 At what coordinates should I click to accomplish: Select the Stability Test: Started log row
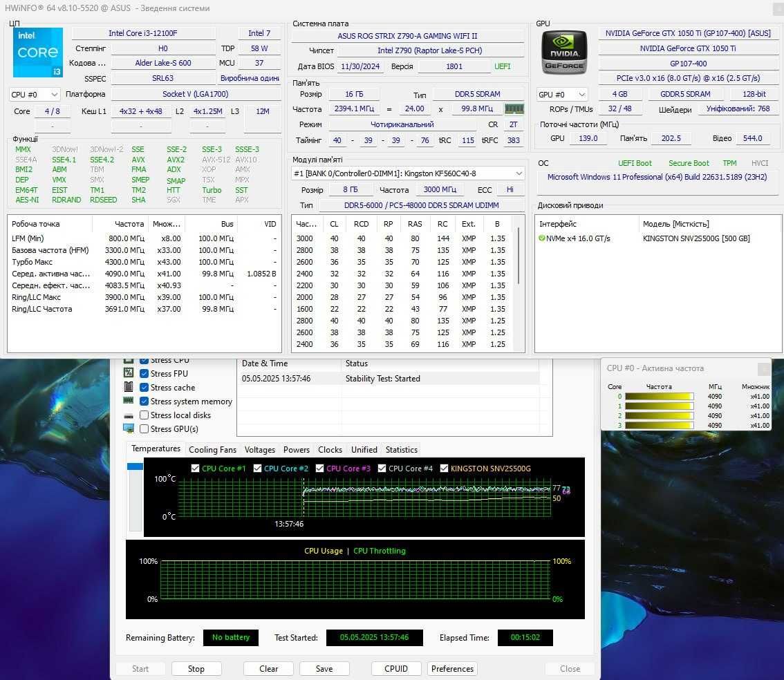point(389,379)
